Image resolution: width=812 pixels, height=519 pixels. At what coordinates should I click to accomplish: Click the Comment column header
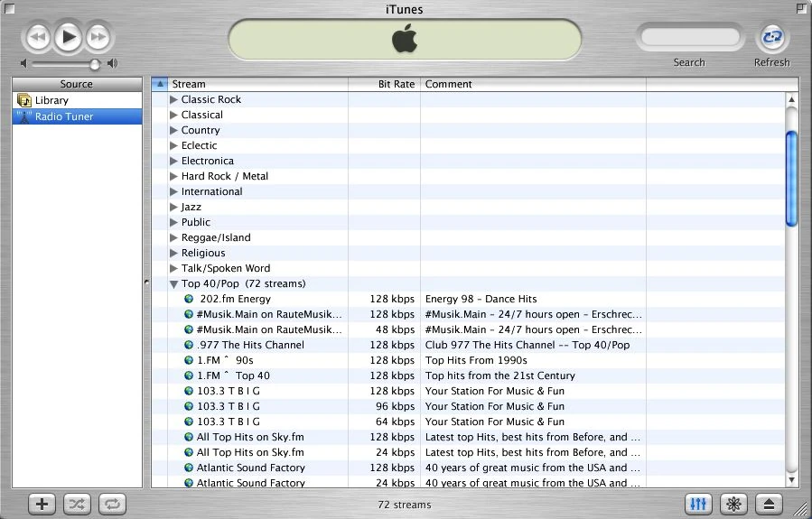pyautogui.click(x=533, y=84)
